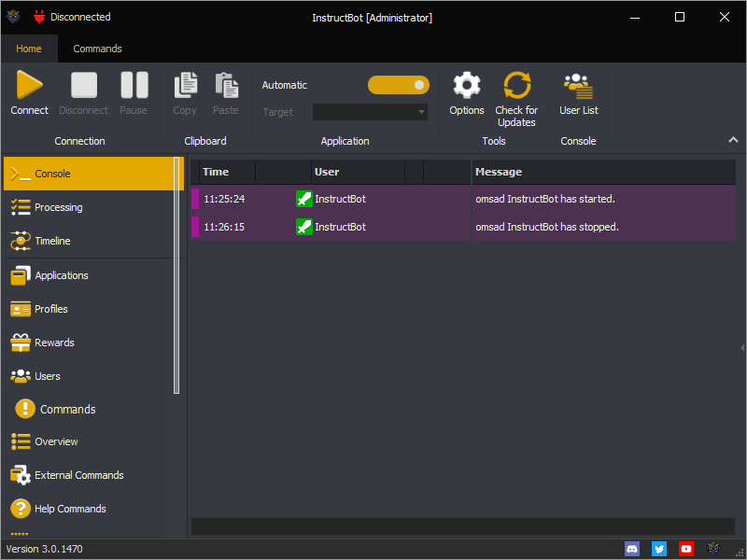Click InstructBot user in the started row
This screenshot has width=747, height=560.
click(x=340, y=199)
